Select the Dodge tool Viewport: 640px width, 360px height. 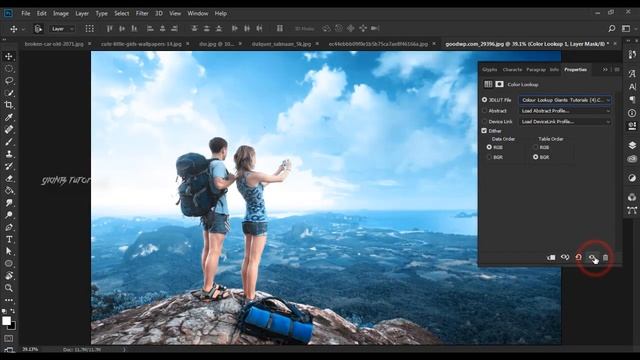pyautogui.click(x=9, y=215)
